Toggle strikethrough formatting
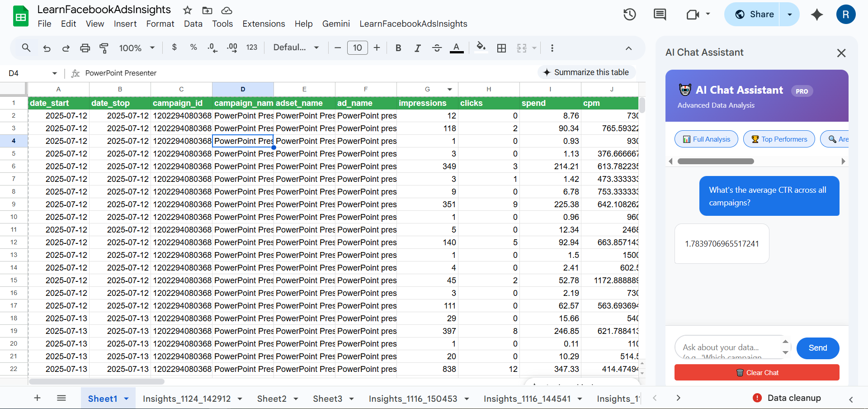Screen dimensions: 868x409 click(x=437, y=48)
